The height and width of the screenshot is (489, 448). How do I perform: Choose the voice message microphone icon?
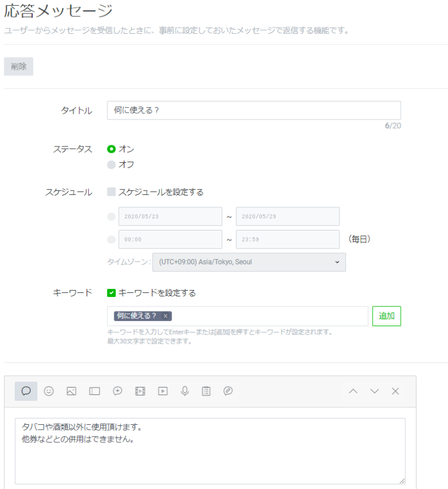pos(185,392)
